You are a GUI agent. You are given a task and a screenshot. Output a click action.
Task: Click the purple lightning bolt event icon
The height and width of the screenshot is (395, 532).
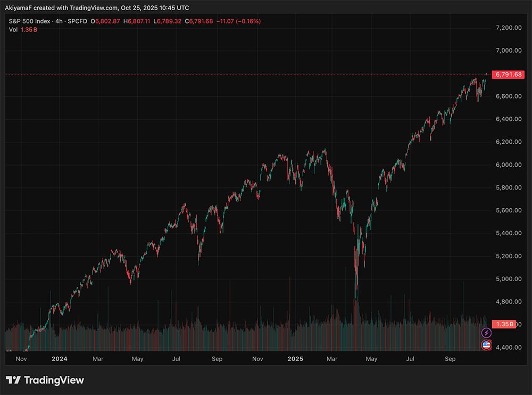coord(486,333)
